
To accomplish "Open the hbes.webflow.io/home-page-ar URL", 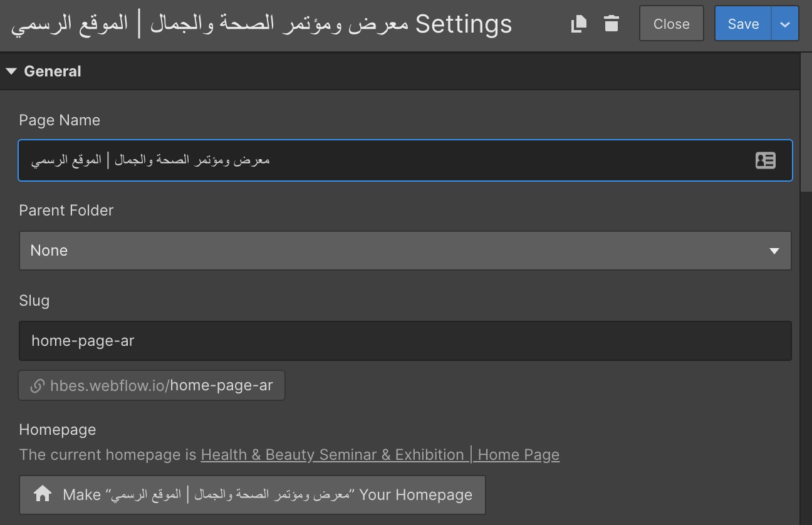I will (160, 385).
